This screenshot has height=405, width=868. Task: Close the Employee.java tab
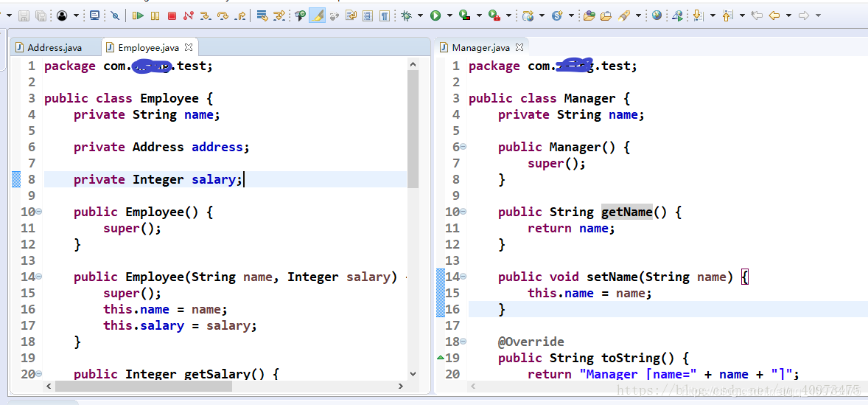[188, 47]
